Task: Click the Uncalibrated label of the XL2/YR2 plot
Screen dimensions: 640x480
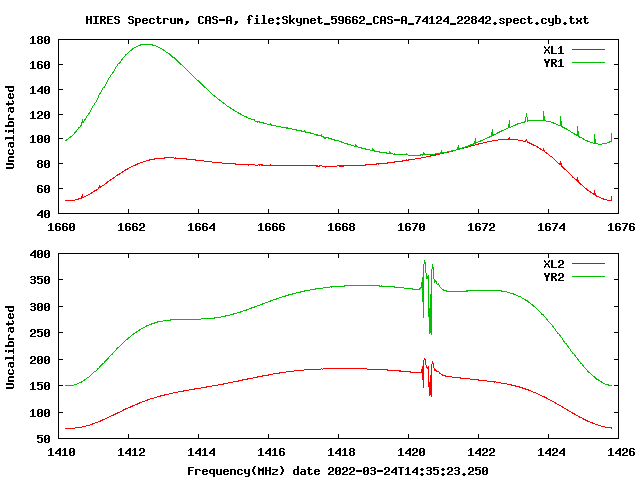Action: tap(10, 347)
